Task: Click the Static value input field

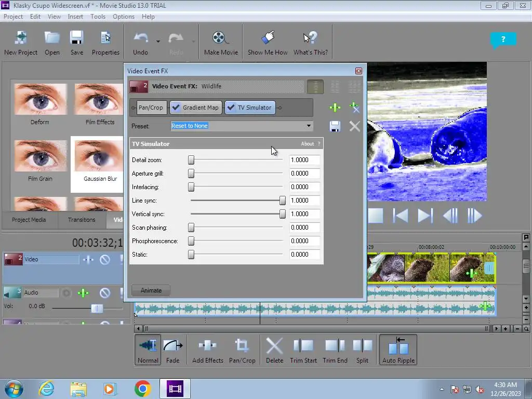Action: point(304,255)
